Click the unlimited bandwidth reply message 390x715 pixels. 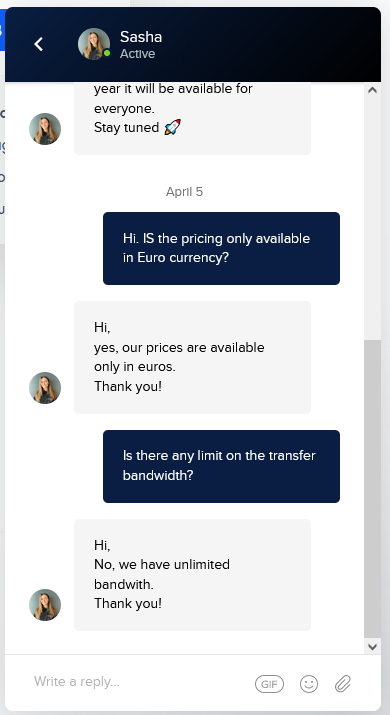click(192, 575)
